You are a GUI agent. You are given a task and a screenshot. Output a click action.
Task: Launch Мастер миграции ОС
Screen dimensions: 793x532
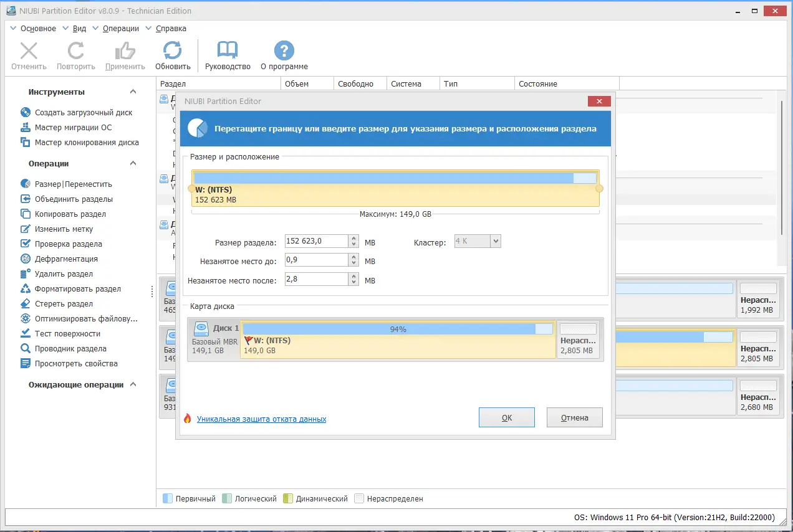[74, 128]
